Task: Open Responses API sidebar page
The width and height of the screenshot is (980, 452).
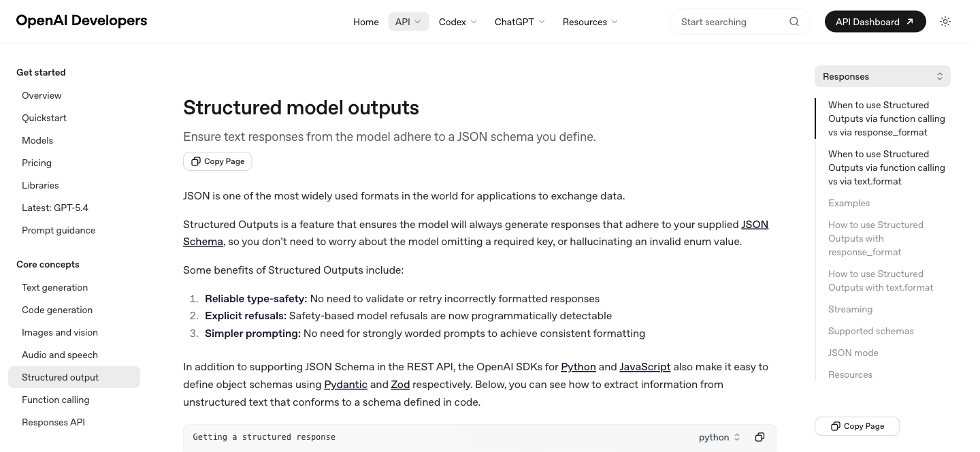Action: coord(74,422)
